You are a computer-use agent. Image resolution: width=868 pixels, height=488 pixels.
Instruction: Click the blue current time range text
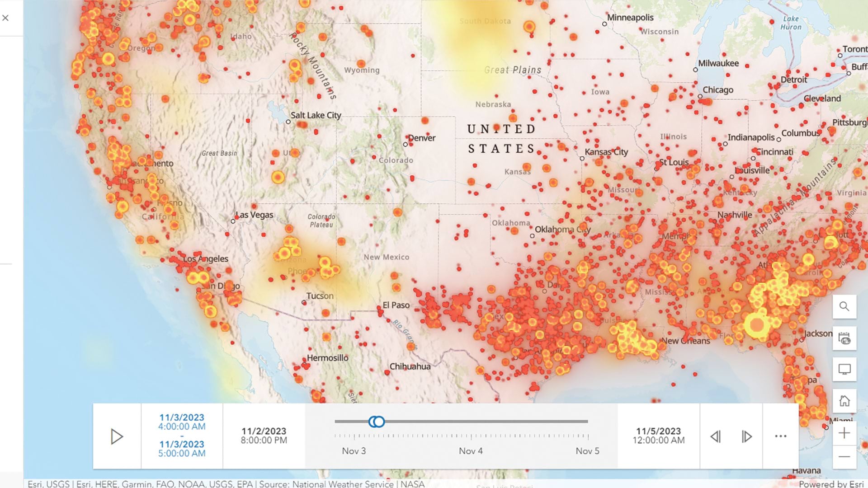[182, 435]
